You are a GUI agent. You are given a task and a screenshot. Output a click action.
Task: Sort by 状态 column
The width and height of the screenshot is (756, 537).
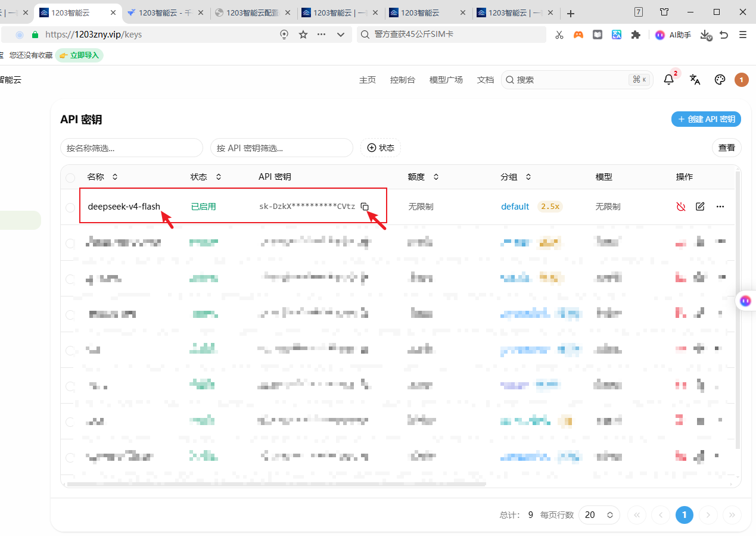206,177
